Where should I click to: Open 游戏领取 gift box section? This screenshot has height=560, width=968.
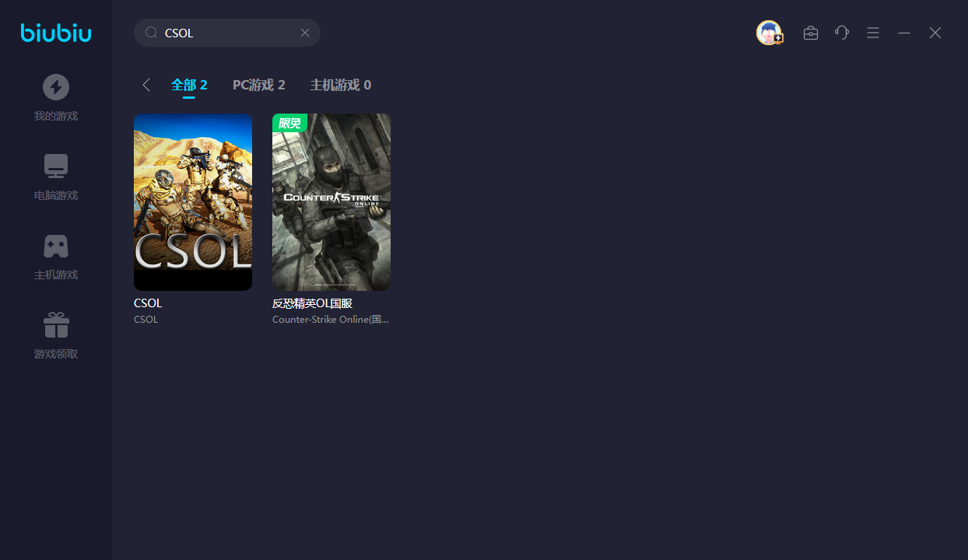pyautogui.click(x=56, y=325)
